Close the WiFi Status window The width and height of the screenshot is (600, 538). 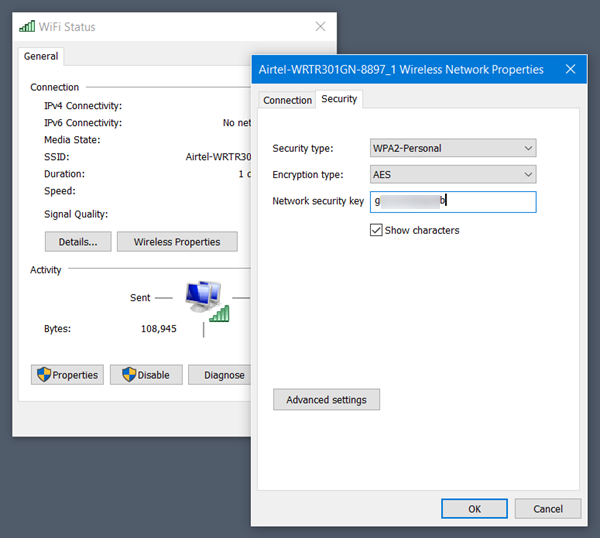tap(320, 26)
